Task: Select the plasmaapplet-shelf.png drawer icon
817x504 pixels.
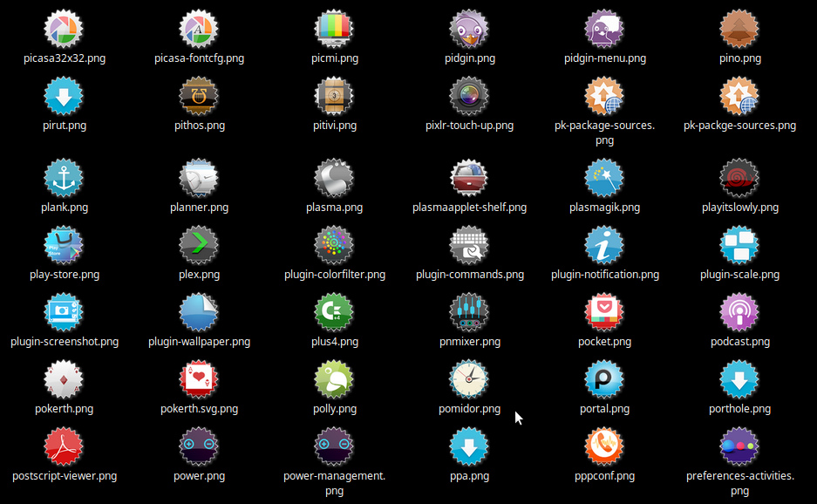Action: tap(469, 178)
